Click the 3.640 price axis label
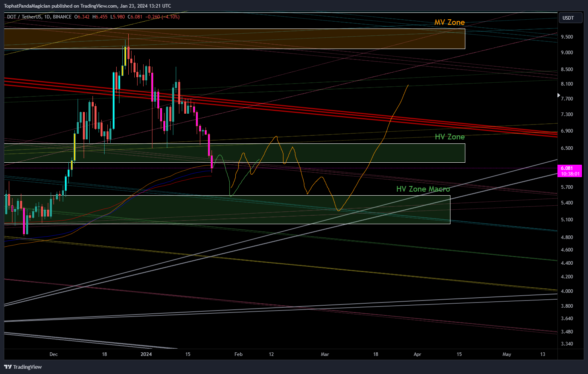This screenshot has width=588, height=374. click(x=567, y=319)
